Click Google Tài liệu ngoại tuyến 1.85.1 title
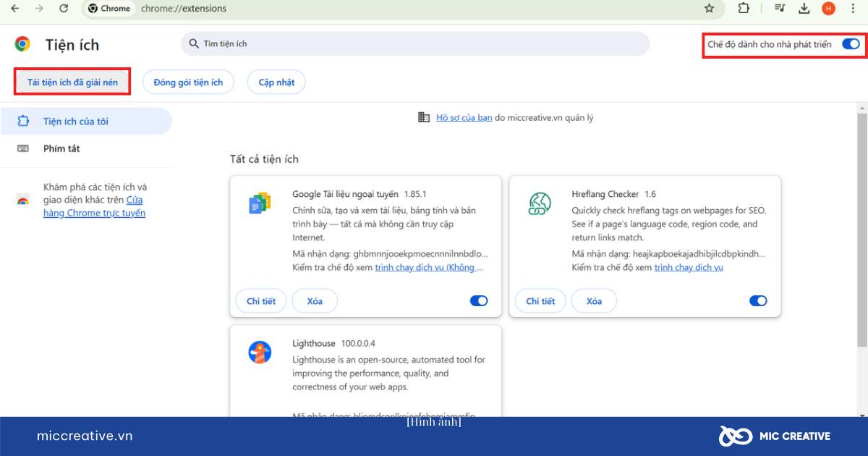The image size is (868, 456). click(x=359, y=194)
